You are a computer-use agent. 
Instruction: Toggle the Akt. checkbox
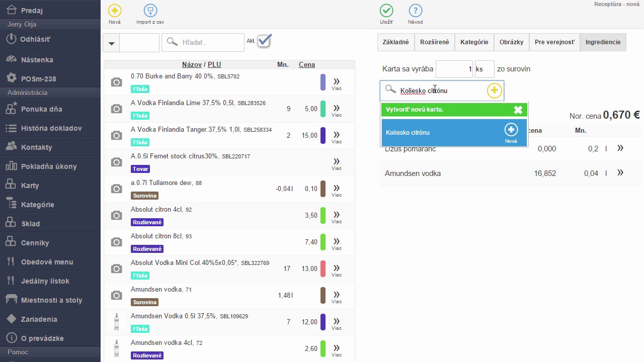(265, 41)
